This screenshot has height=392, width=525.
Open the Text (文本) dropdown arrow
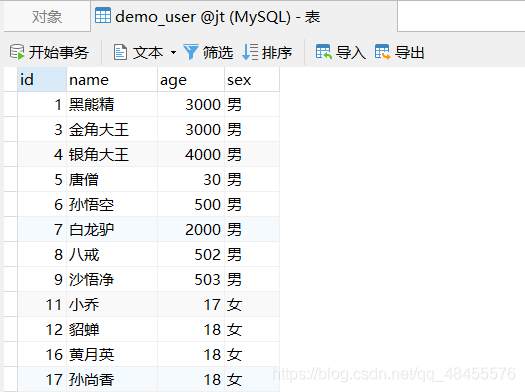[173, 52]
